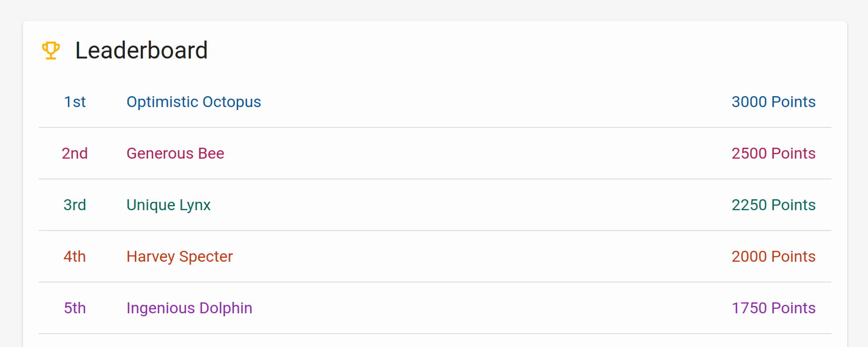Click the trophy icon beside Leaderboard
This screenshot has height=347, width=868.
pyautogui.click(x=51, y=51)
